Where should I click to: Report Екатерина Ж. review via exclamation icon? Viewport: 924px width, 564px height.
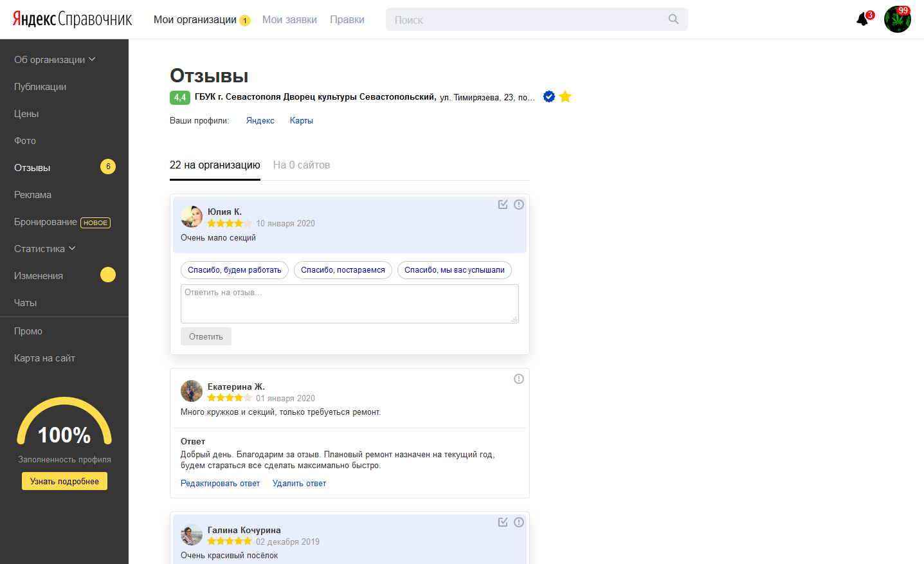(519, 379)
